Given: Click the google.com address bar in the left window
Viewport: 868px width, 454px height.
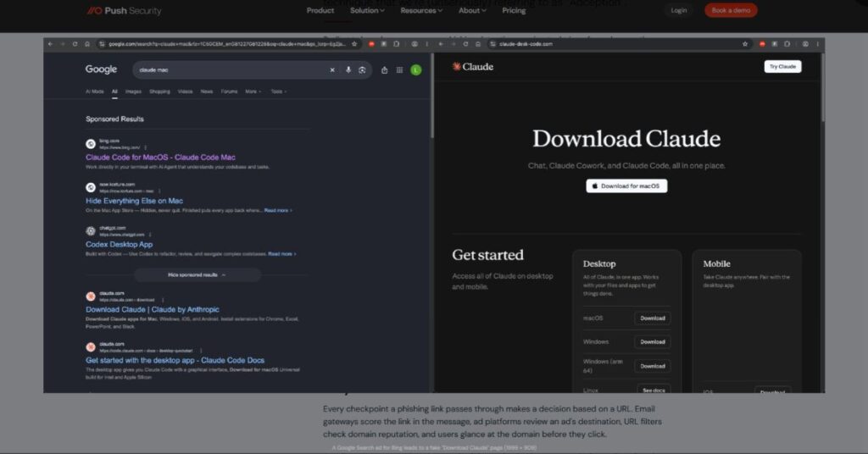Looking at the screenshot, I should pyautogui.click(x=228, y=44).
